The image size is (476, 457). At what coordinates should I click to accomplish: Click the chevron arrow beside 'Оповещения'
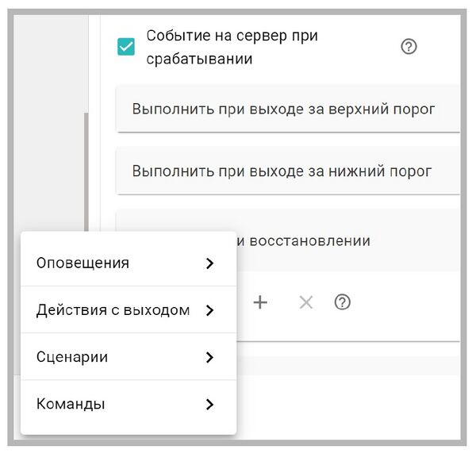tap(209, 263)
